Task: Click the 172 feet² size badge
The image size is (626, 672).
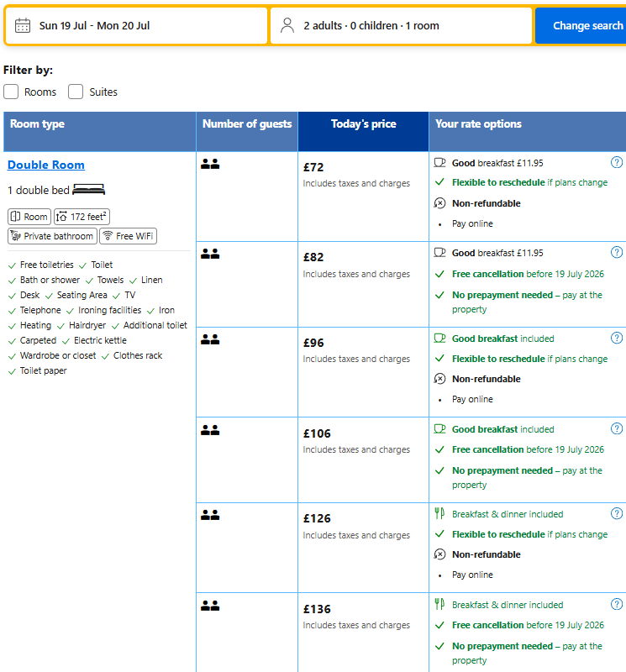Action: click(x=82, y=217)
